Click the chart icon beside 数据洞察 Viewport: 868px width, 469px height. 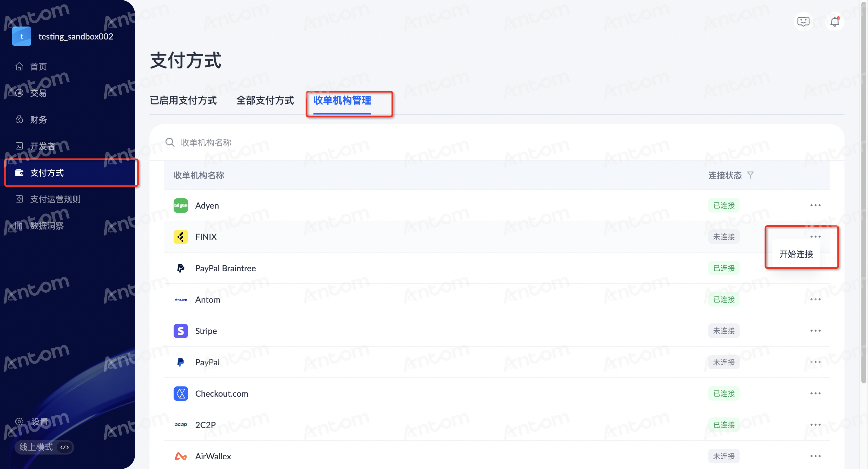click(x=19, y=226)
